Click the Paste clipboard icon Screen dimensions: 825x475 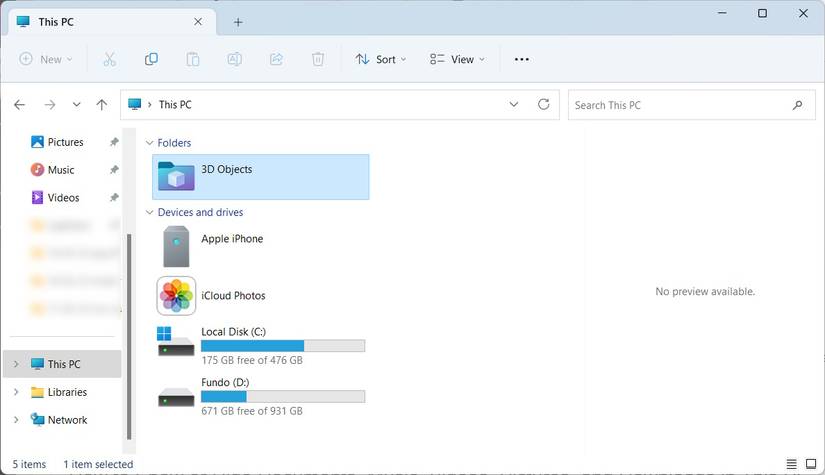tap(193, 59)
